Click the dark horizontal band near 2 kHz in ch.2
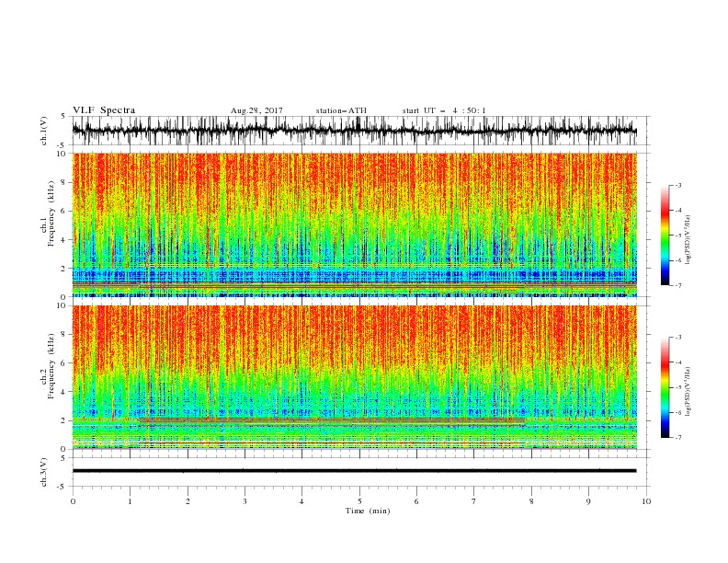The height and width of the screenshot is (563, 728). click(x=332, y=420)
